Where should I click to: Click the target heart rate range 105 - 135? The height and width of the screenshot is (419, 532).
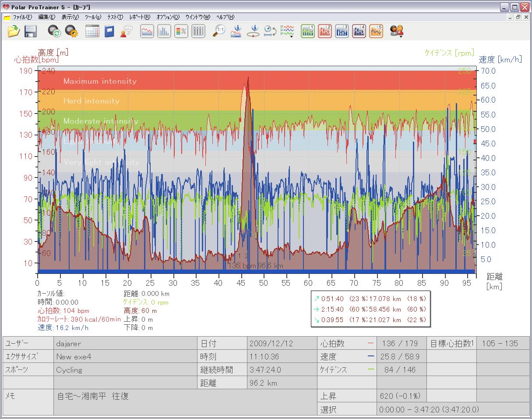click(x=503, y=343)
